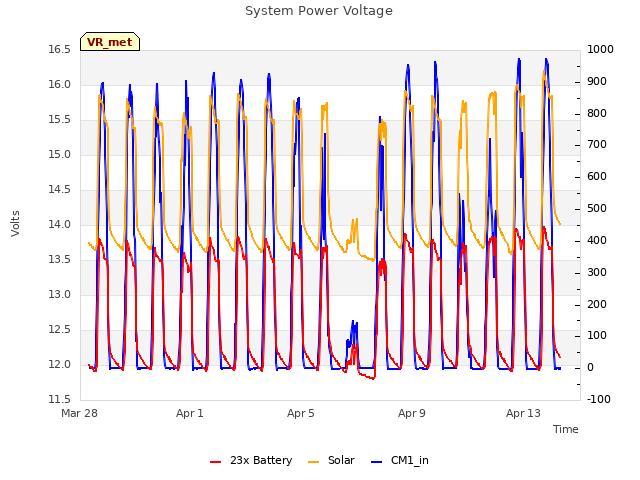
Task: Click the 13.0 left axis value
Action: tap(60, 295)
